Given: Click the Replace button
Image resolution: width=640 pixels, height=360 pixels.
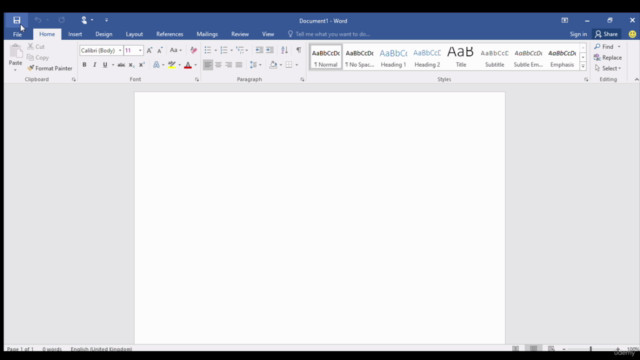Looking at the screenshot, I should click(608, 58).
